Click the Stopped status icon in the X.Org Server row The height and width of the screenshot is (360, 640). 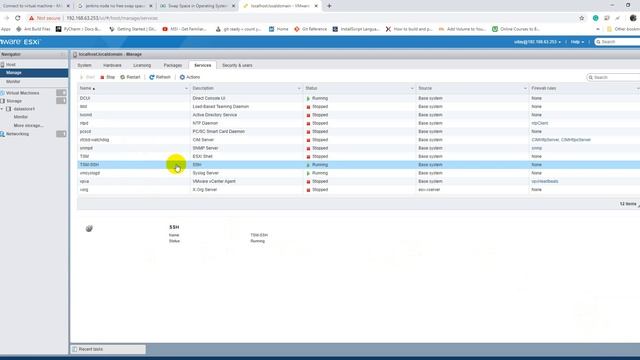coord(308,190)
